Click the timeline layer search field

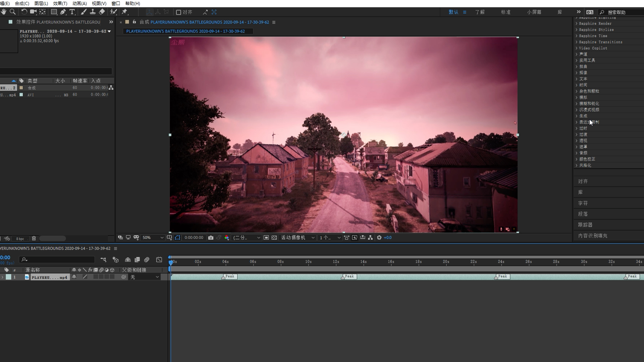pos(57,260)
